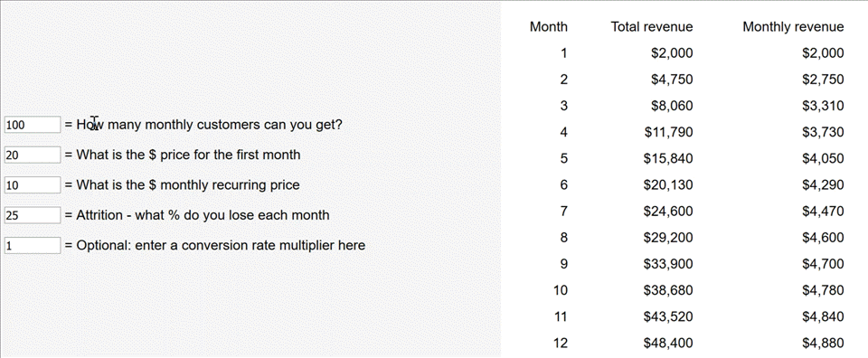Click month 12 total revenue $48,400

[668, 343]
